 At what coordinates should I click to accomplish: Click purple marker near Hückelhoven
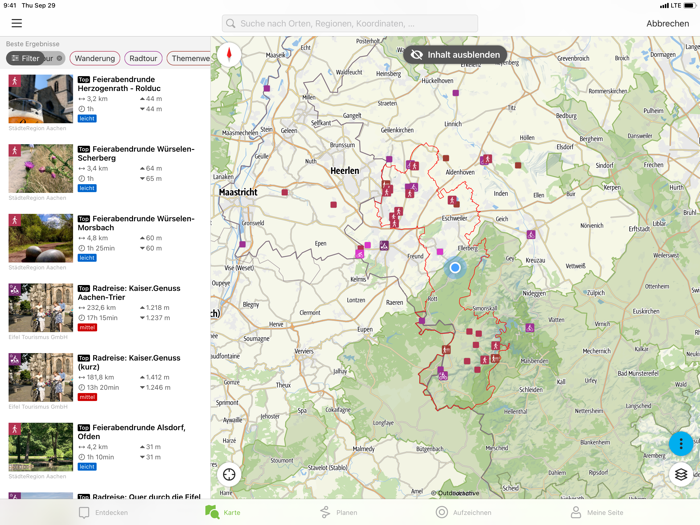(455, 93)
